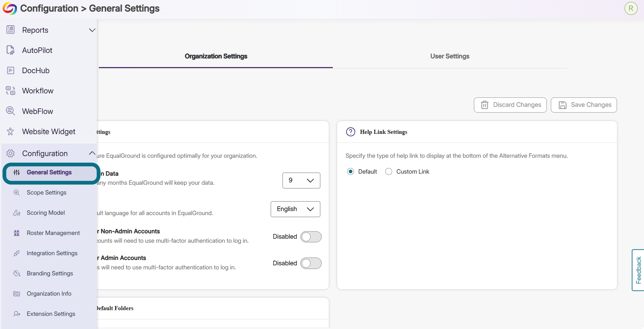Expand the Reports menu chevron
This screenshot has width=644, height=329.
[x=92, y=30]
